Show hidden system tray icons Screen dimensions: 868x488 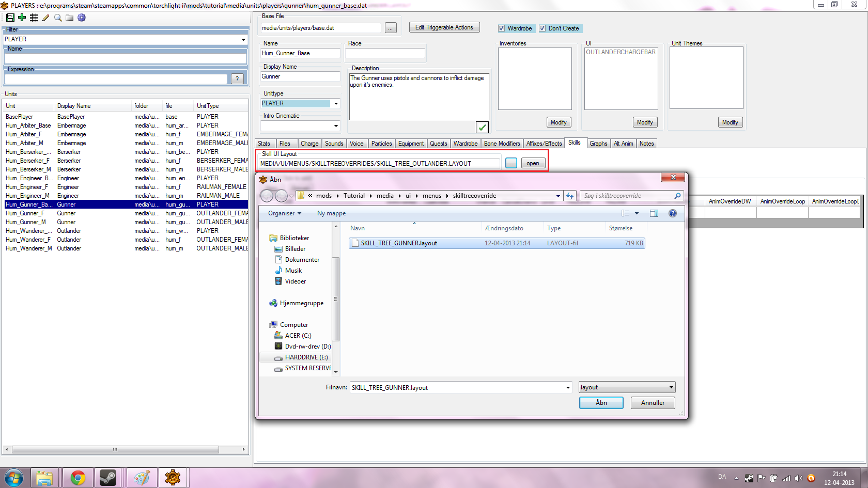[x=736, y=478]
